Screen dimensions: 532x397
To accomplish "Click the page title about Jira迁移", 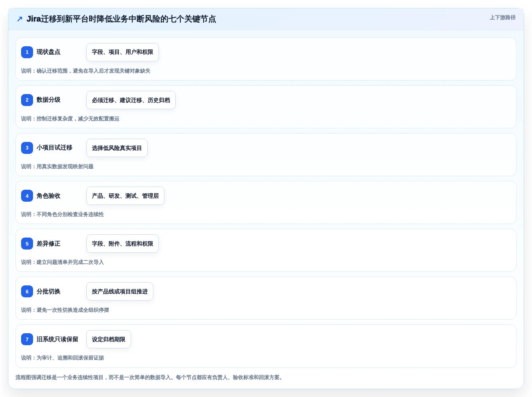I will (121, 19).
